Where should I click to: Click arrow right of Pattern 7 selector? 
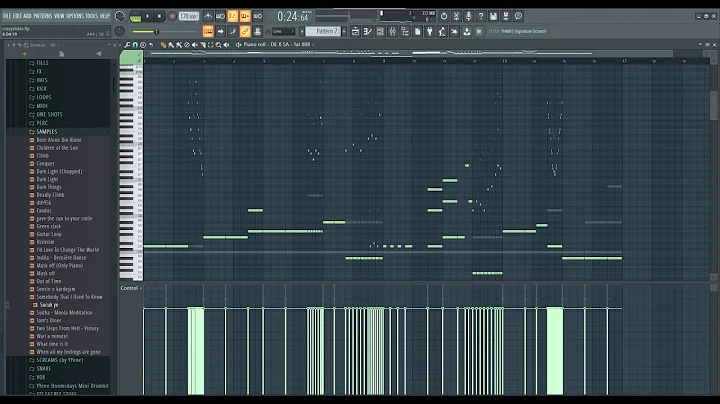point(344,31)
